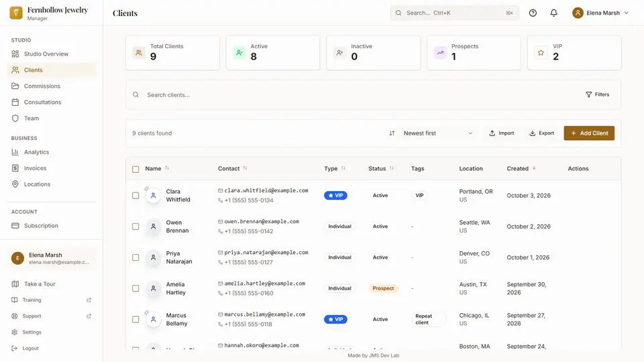Toggle the select-all clients checkbox

point(136,169)
